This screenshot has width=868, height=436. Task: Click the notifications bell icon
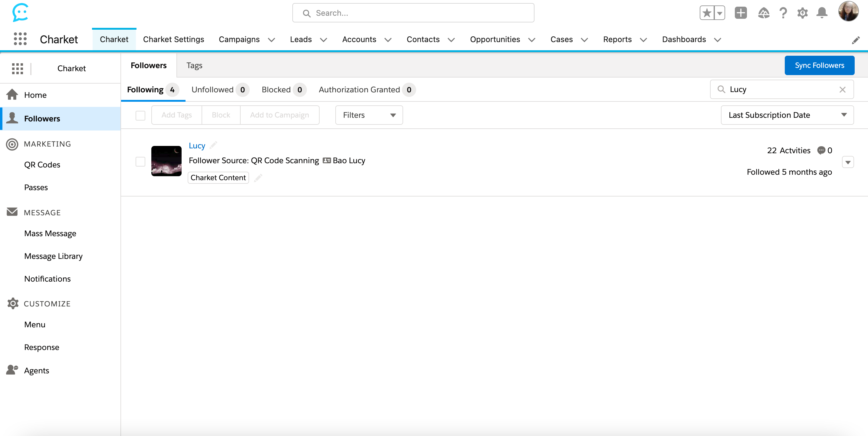pos(822,13)
